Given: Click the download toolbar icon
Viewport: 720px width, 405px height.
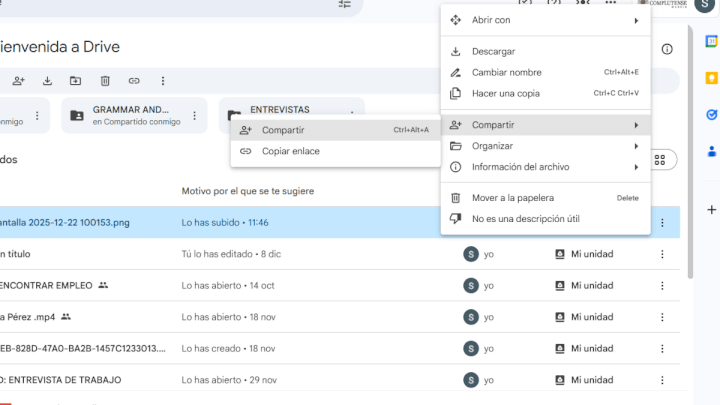Looking at the screenshot, I should click(x=47, y=81).
